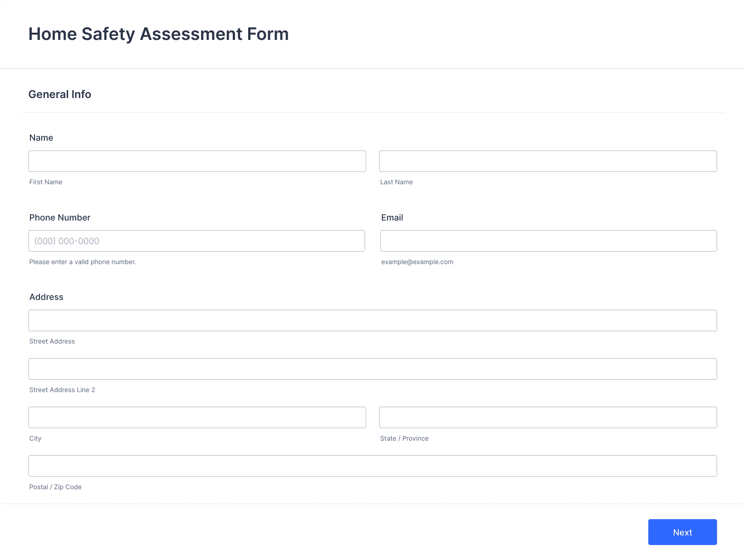This screenshot has height=560, width=745.
Task: Focus the Street Address text field
Action: coord(372,320)
